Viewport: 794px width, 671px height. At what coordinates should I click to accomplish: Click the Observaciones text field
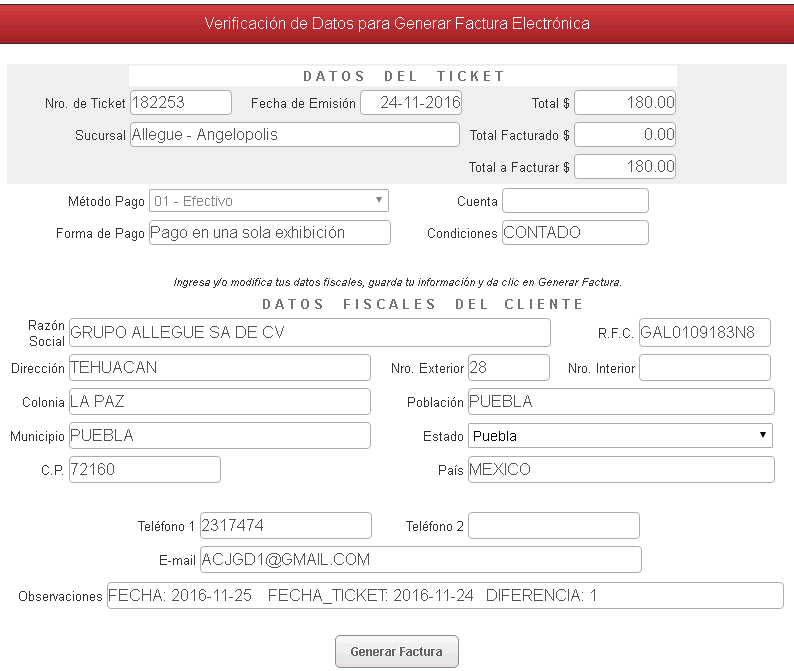(x=444, y=596)
